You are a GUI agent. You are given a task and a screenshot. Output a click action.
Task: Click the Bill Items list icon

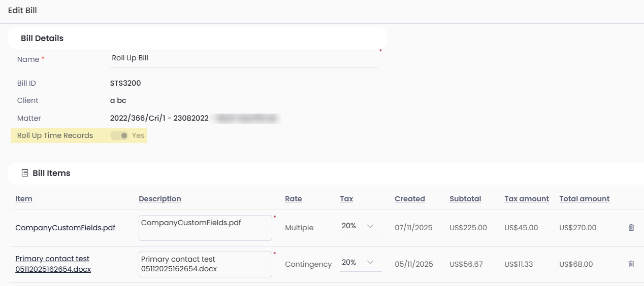[25, 173]
